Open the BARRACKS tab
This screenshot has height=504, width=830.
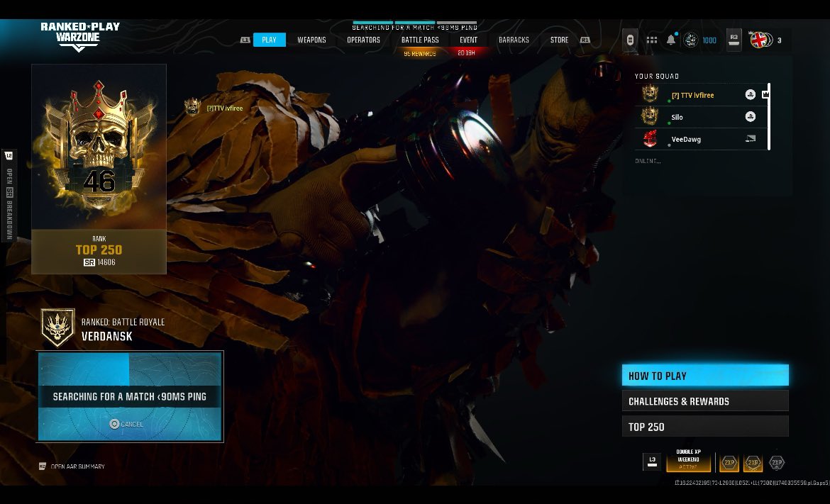click(514, 40)
